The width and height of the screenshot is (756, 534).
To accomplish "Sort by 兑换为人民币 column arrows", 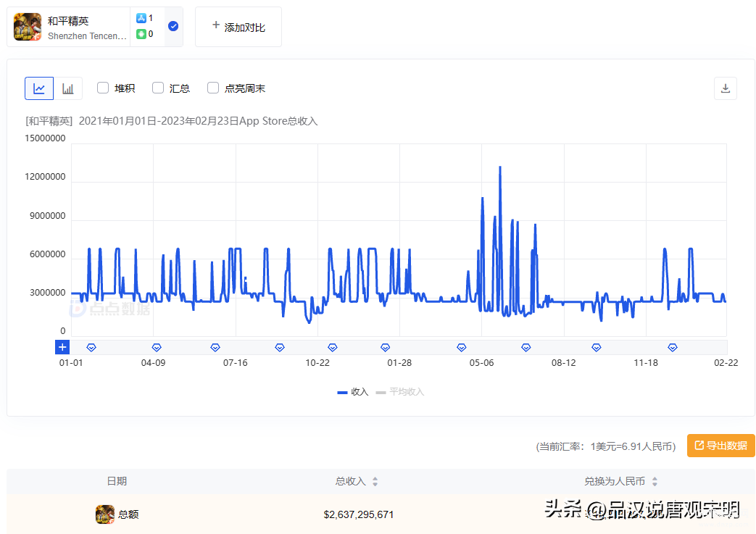I will (x=655, y=482).
